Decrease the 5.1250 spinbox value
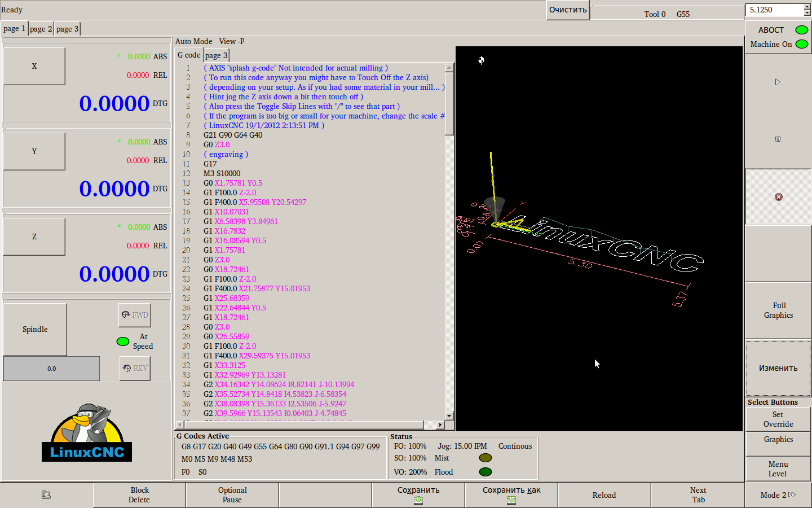The image size is (812, 508). pos(807,13)
